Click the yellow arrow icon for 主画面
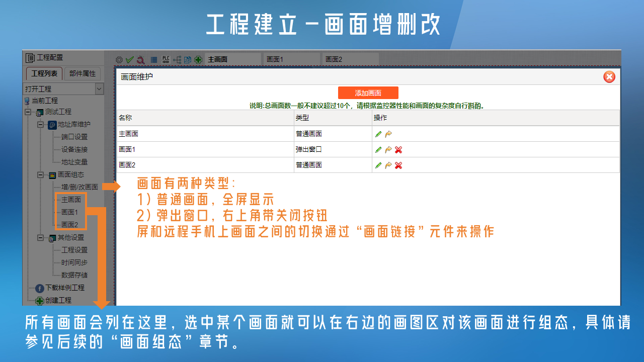Image resolution: width=644 pixels, height=362 pixels. point(388,134)
